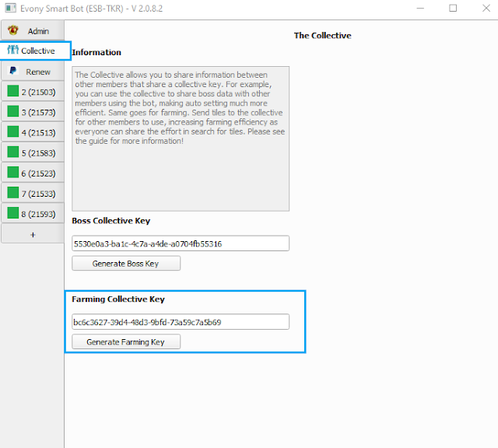Switch to account tab 2 (21503)
This screenshot has height=448, width=498.
pyautogui.click(x=33, y=92)
